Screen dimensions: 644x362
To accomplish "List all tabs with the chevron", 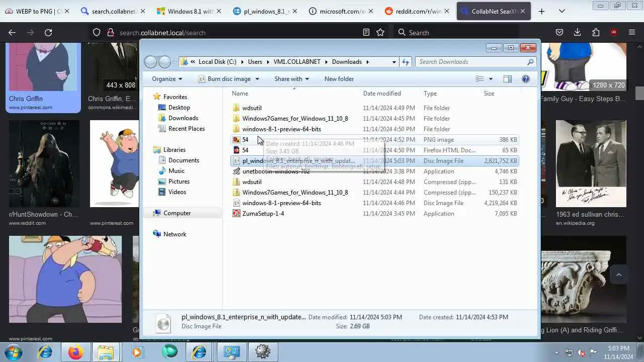I will [x=562, y=11].
